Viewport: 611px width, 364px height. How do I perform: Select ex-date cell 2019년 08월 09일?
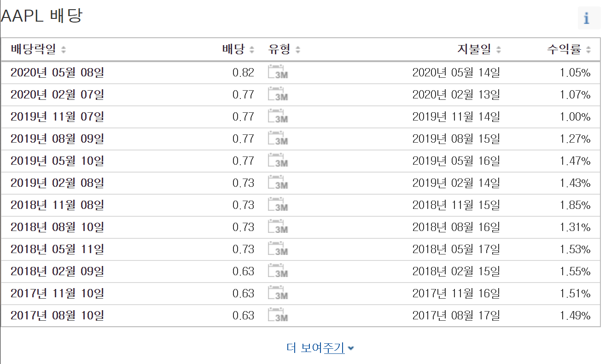tap(58, 139)
